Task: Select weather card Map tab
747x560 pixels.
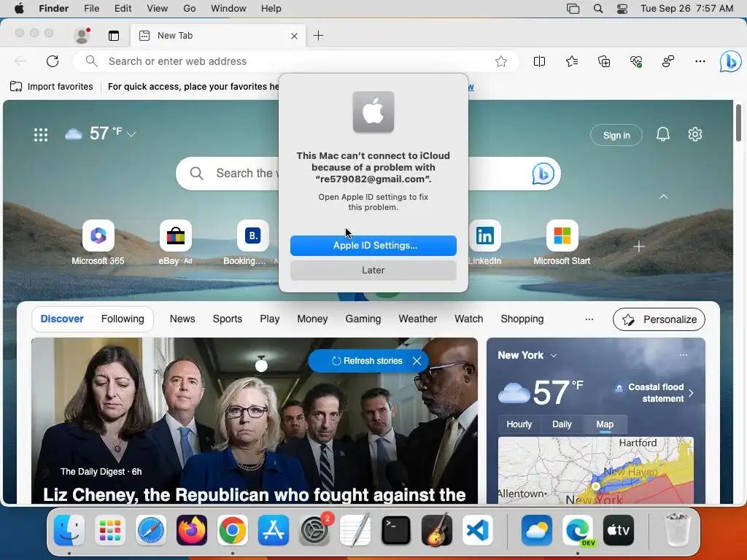Action: coord(605,424)
